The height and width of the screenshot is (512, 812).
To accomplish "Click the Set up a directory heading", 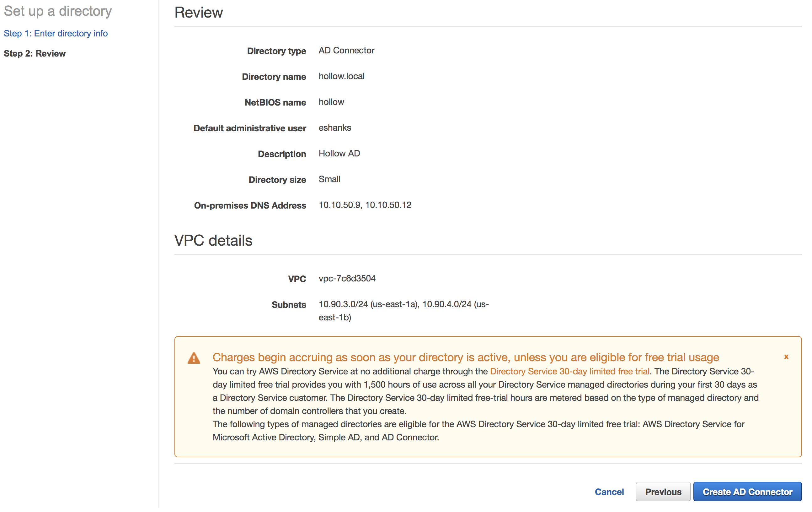I will point(58,11).
